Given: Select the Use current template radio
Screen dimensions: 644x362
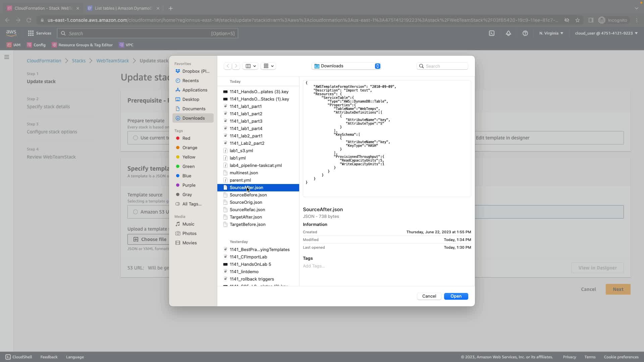Looking at the screenshot, I should tap(136, 138).
